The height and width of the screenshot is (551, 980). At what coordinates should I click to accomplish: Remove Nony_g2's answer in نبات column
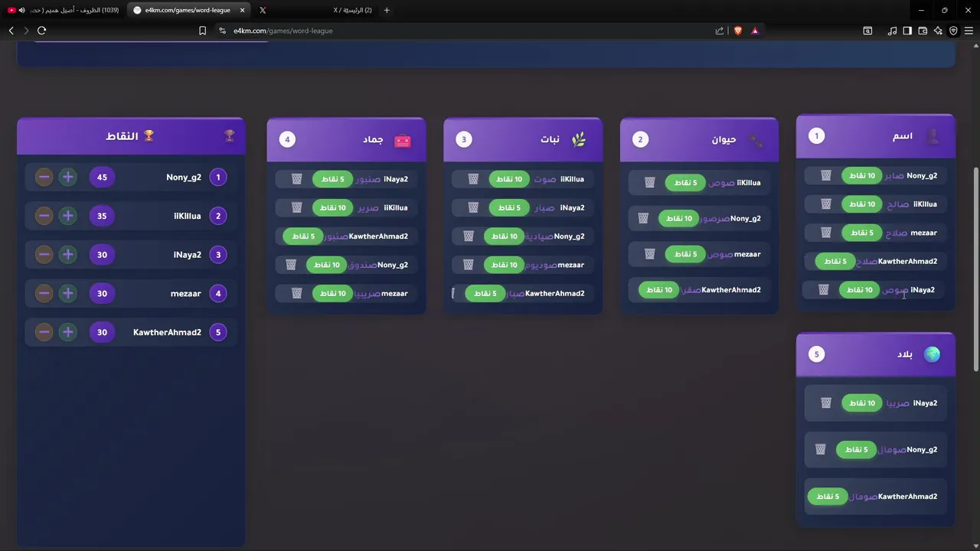coord(469,236)
